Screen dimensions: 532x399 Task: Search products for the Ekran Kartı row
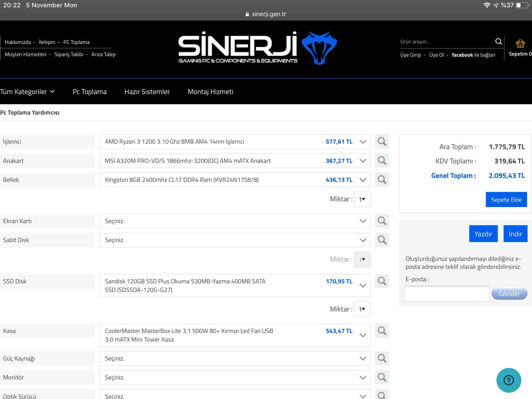382,221
